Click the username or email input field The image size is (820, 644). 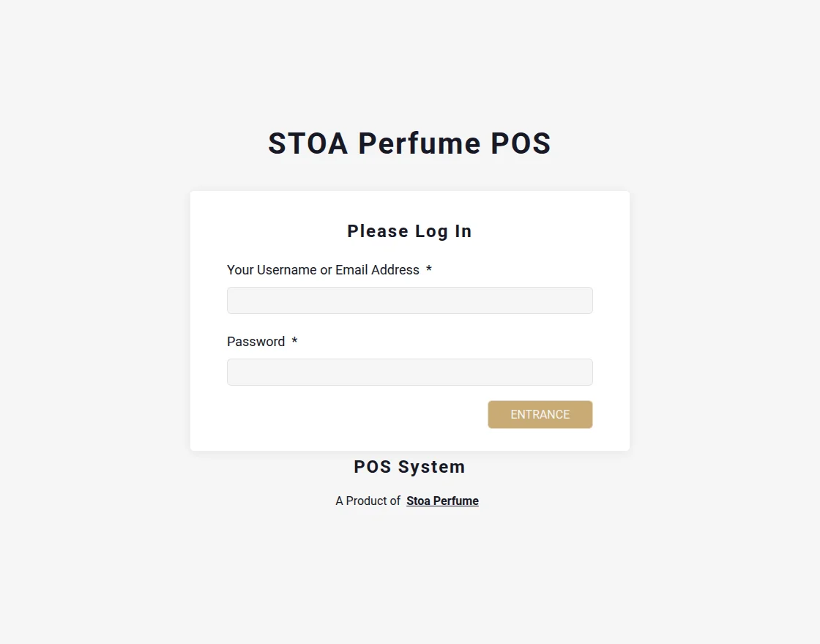click(x=409, y=300)
